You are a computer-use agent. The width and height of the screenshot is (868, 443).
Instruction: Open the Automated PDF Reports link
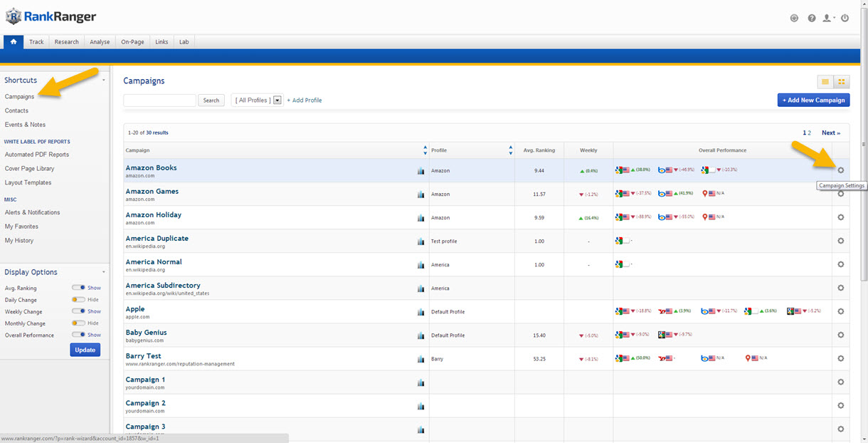pyautogui.click(x=37, y=155)
